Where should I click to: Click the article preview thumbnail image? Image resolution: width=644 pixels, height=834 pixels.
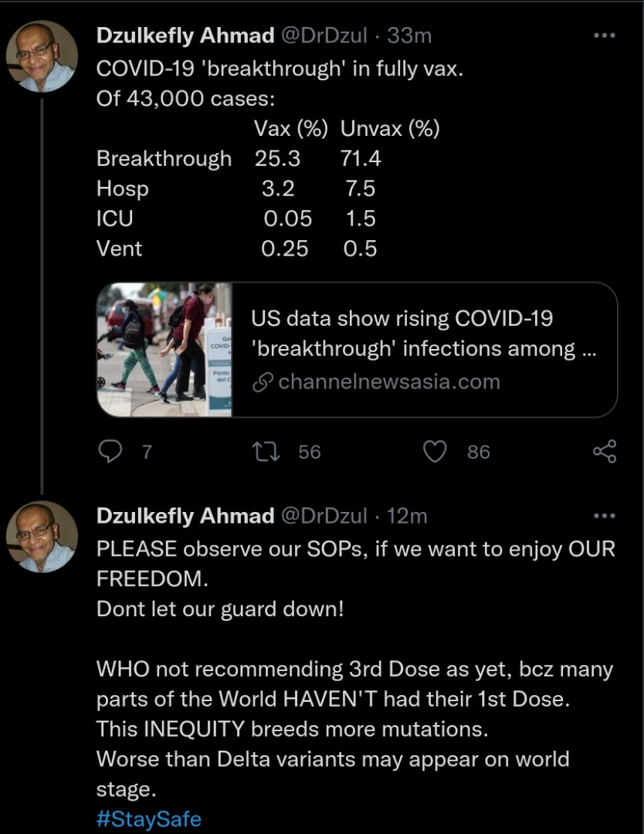coord(164,350)
